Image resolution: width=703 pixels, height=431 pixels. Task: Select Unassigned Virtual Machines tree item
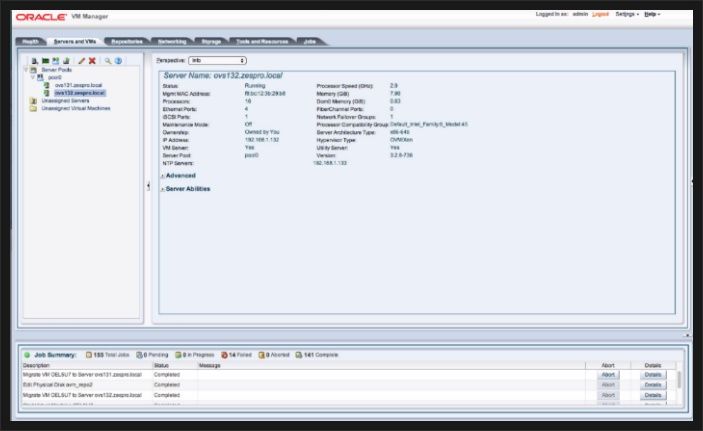76,108
